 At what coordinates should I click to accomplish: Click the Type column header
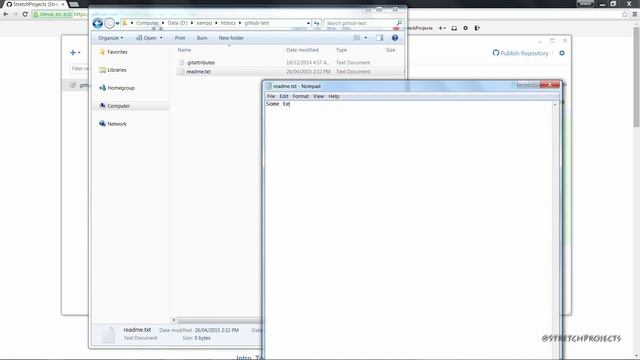tap(342, 50)
